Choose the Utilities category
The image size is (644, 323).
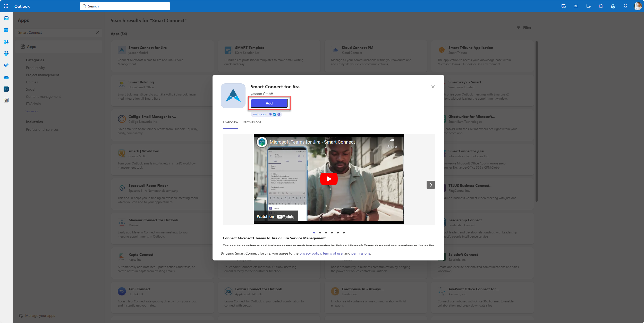[x=32, y=82]
